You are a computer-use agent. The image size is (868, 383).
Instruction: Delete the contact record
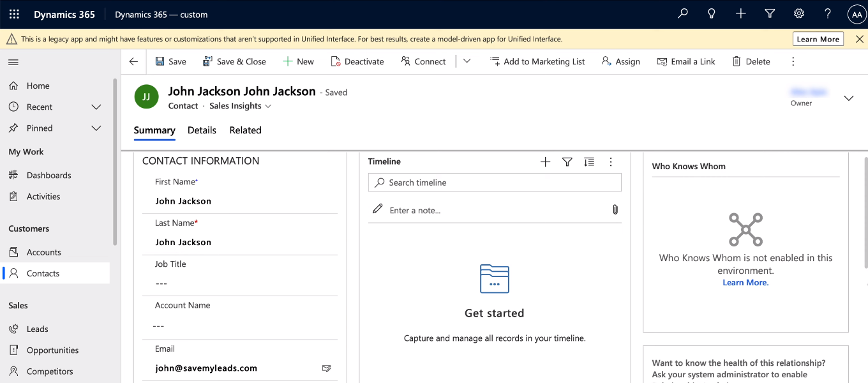(x=751, y=61)
